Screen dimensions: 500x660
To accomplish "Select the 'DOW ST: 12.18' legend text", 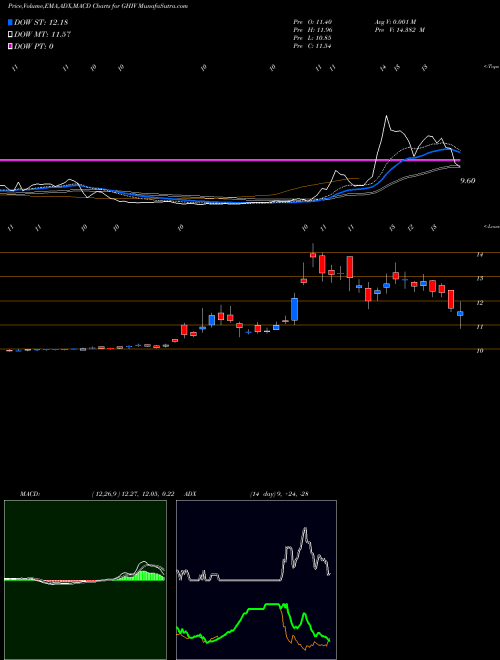I will point(41,22).
